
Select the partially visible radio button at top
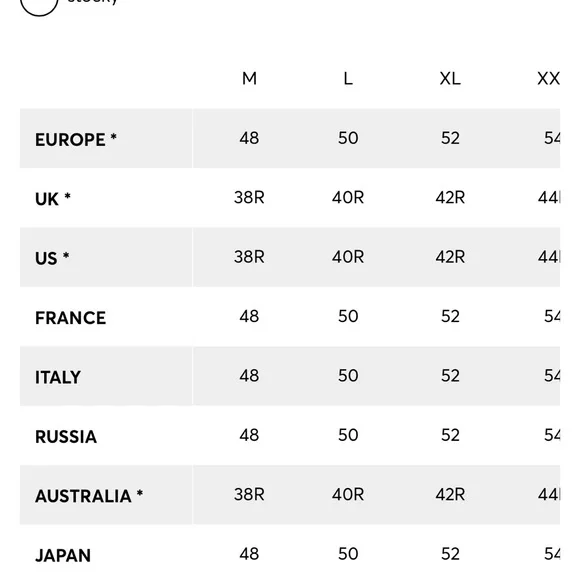pos(39,6)
